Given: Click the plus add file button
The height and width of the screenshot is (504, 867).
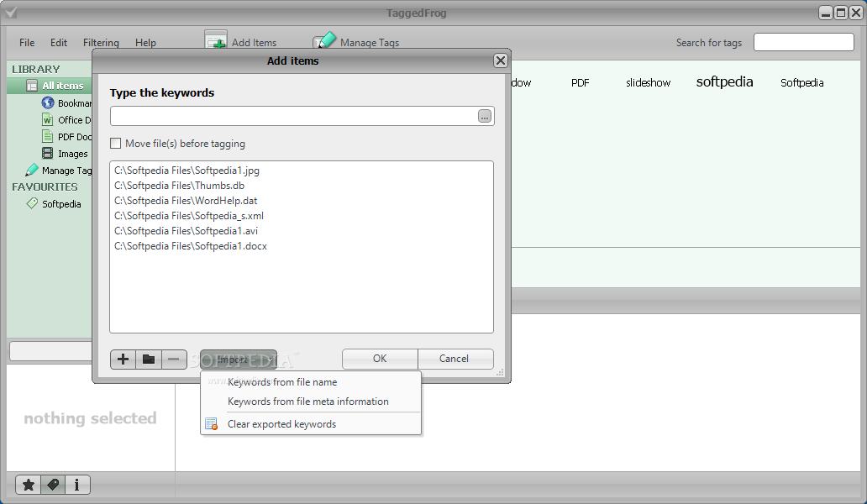Looking at the screenshot, I should [x=123, y=360].
